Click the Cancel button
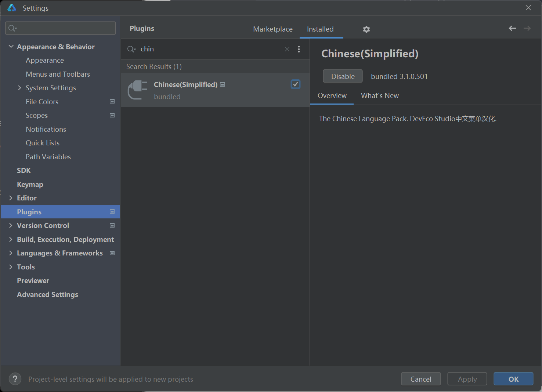This screenshot has height=392, width=542. pos(421,379)
